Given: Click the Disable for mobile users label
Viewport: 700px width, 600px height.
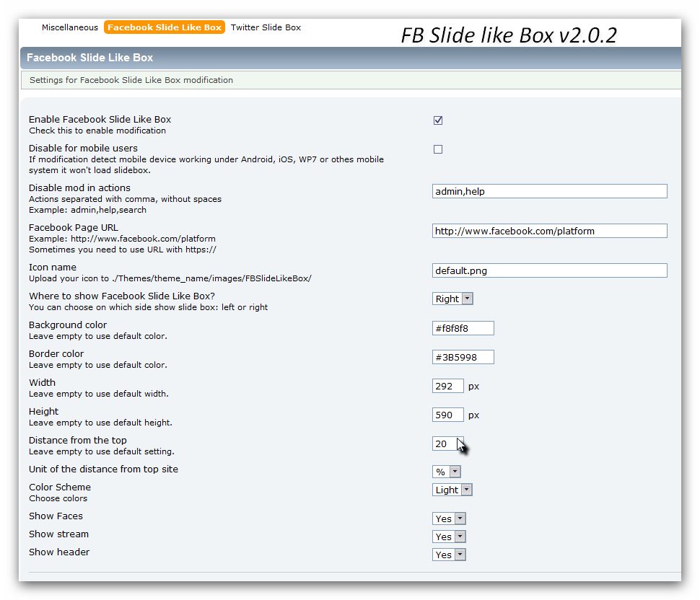Looking at the screenshot, I should pyautogui.click(x=83, y=148).
